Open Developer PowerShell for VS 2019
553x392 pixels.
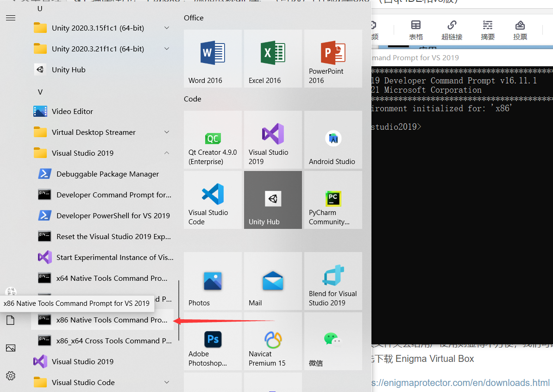point(102,215)
